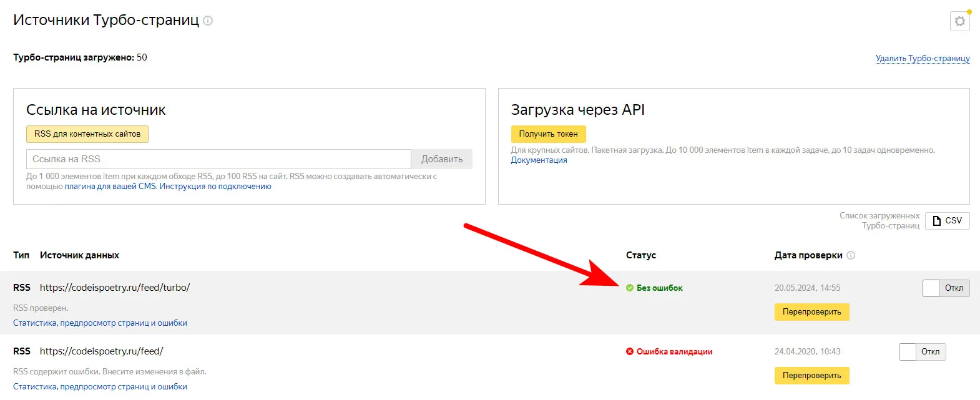Screen dimensions: 980x400
Task: Click the Ссылка на RSS input field
Action: coord(218,159)
